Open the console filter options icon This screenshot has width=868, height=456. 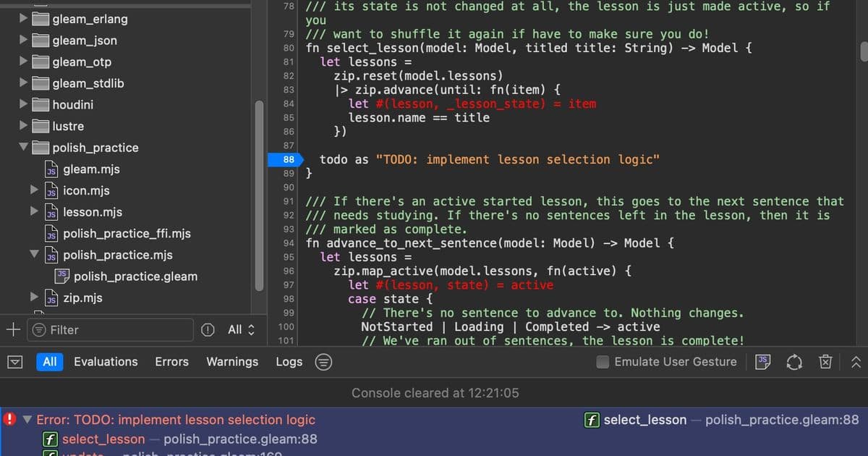point(323,362)
